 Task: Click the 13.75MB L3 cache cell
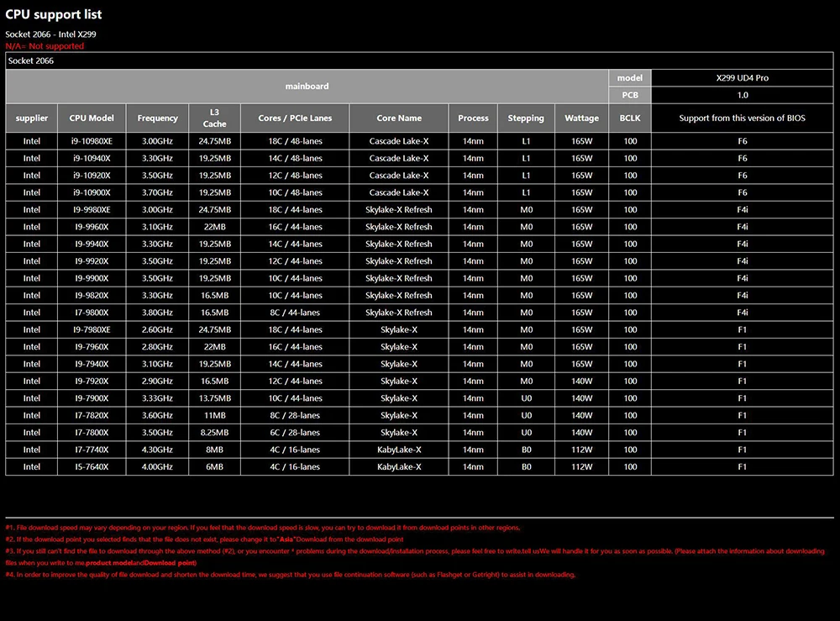[x=214, y=398]
